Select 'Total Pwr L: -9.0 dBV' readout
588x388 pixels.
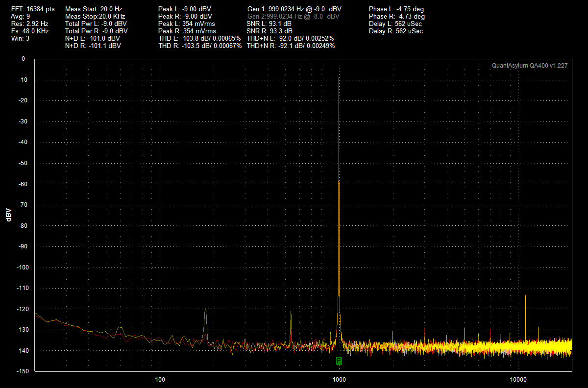[96, 24]
